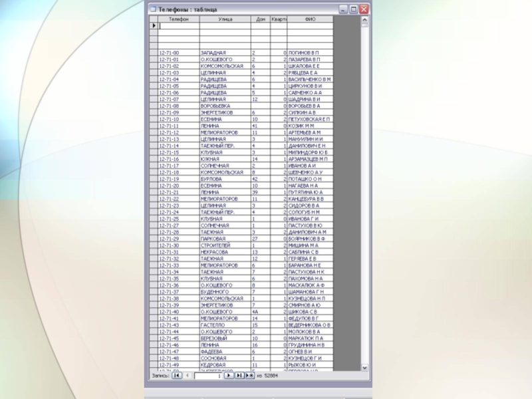Minimize the Телефоны table window
This screenshot has width=532, height=399.
[x=343, y=9]
